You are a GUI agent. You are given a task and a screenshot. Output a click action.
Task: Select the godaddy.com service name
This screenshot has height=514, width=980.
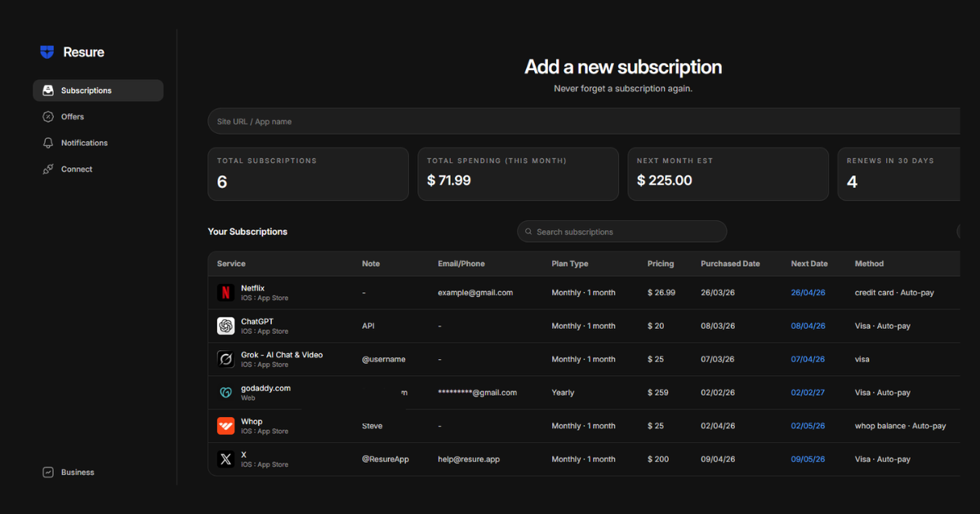click(265, 388)
